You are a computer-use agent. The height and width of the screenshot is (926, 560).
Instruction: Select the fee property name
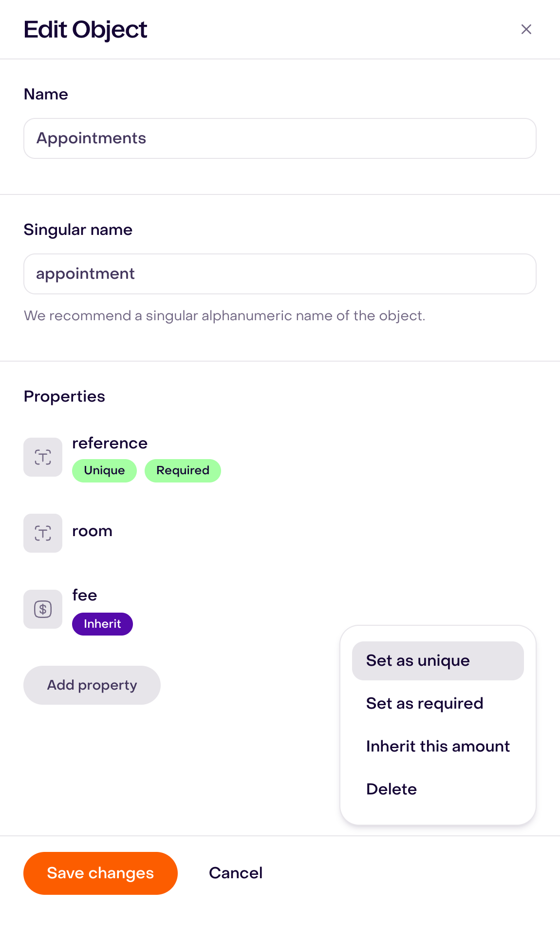pyautogui.click(x=85, y=595)
